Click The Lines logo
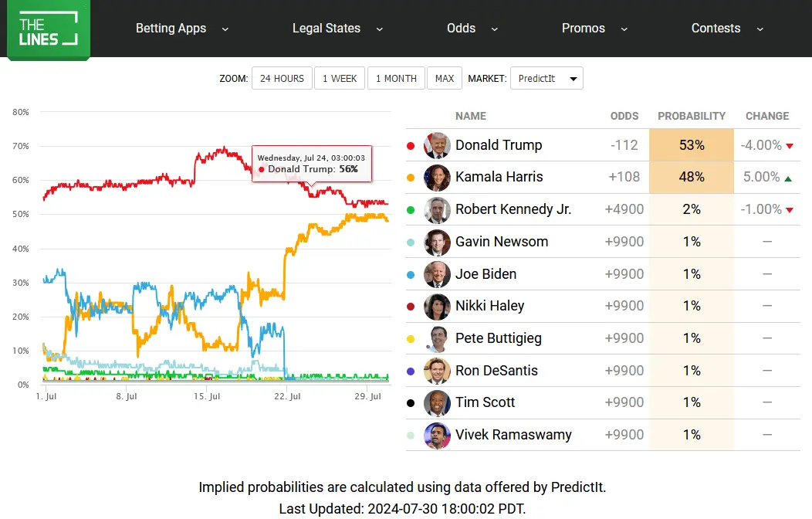The width and height of the screenshot is (812, 519). (x=49, y=29)
